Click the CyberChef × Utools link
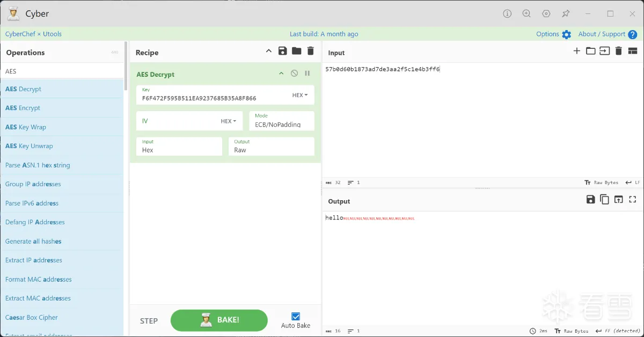644x337 pixels. tap(33, 34)
